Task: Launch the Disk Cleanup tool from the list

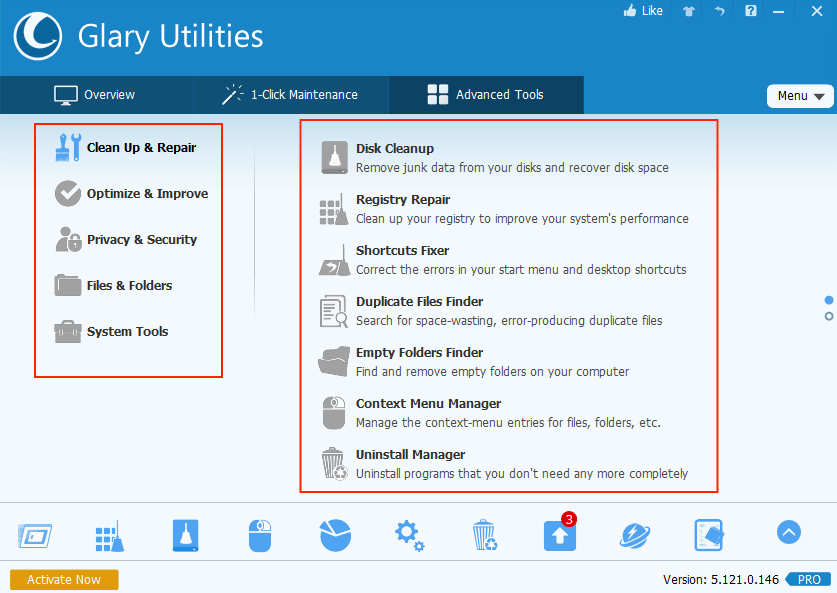Action: coord(494,157)
